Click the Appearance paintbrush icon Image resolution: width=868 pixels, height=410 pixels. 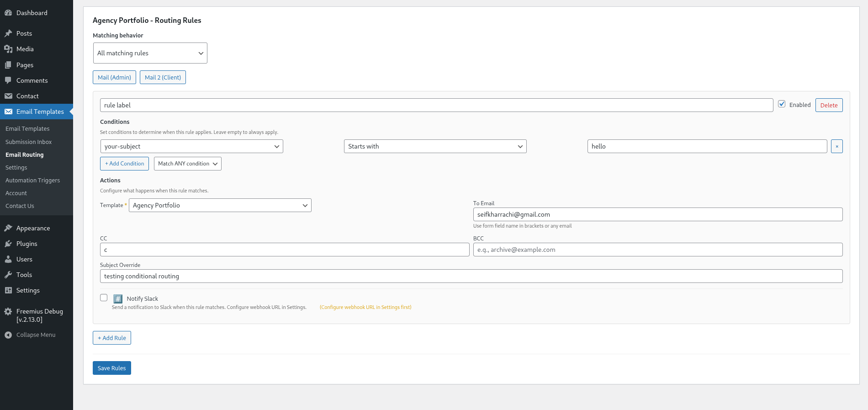pos(8,228)
